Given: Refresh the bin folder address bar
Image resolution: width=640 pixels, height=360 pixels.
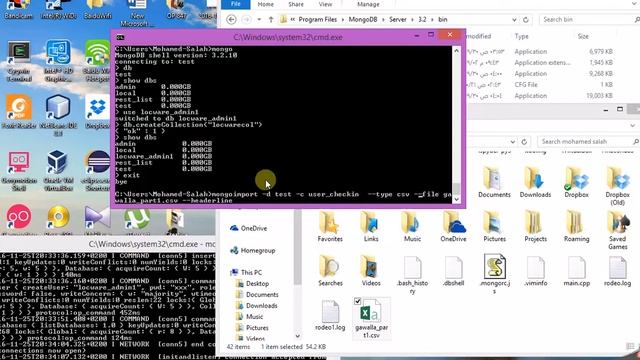Looking at the screenshot, I should 526,20.
